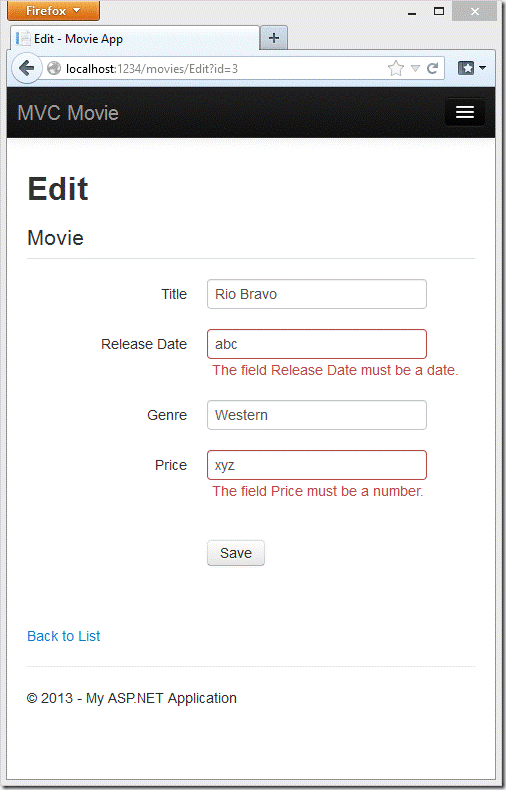The image size is (506, 790).
Task: Click the globe site identity icon
Action: (54, 69)
